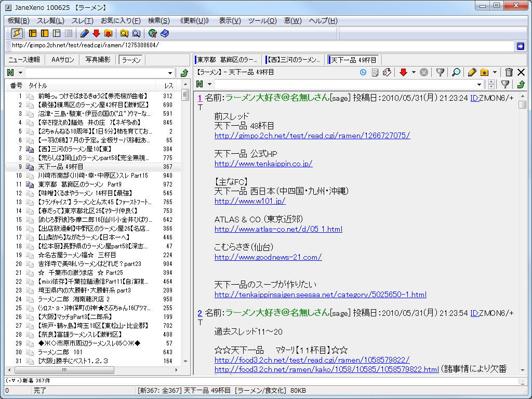Click the green N icon in board pane

[x=10, y=73]
